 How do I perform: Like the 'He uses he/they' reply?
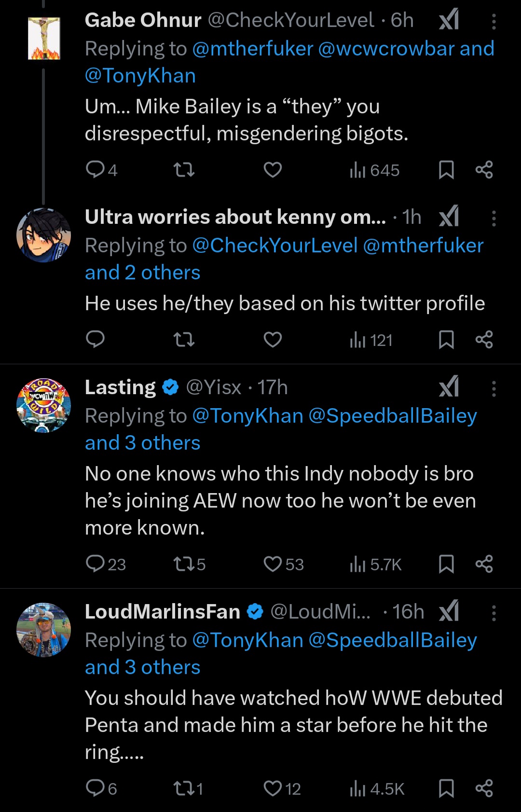[x=273, y=340]
